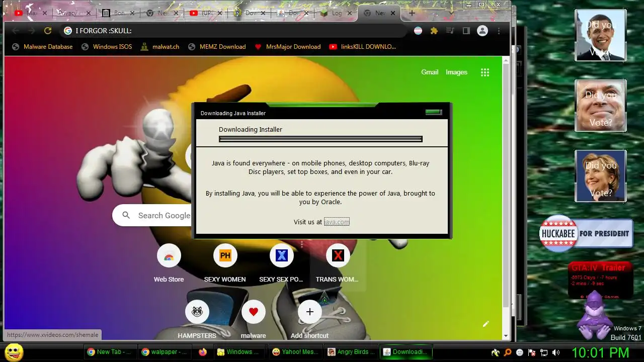Open the Chrome three-dot menu
The width and height of the screenshot is (644, 362).
pos(499,31)
